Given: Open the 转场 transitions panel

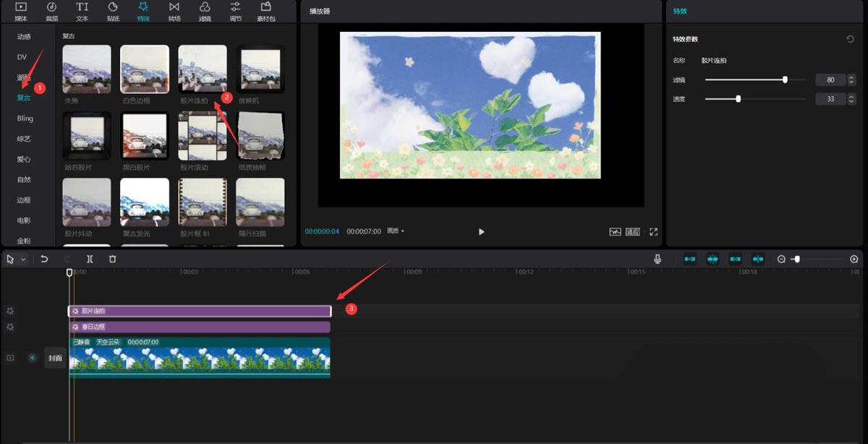Looking at the screenshot, I should (x=174, y=10).
